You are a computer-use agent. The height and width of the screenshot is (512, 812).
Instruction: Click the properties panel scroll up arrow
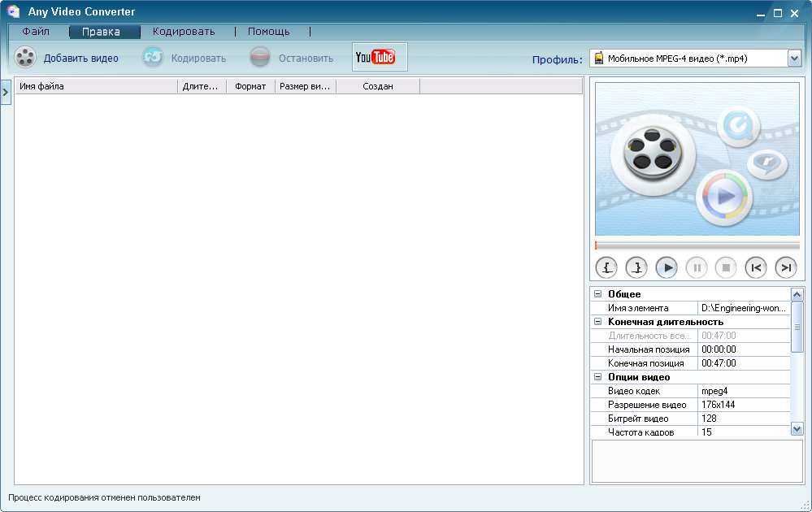tap(797, 294)
